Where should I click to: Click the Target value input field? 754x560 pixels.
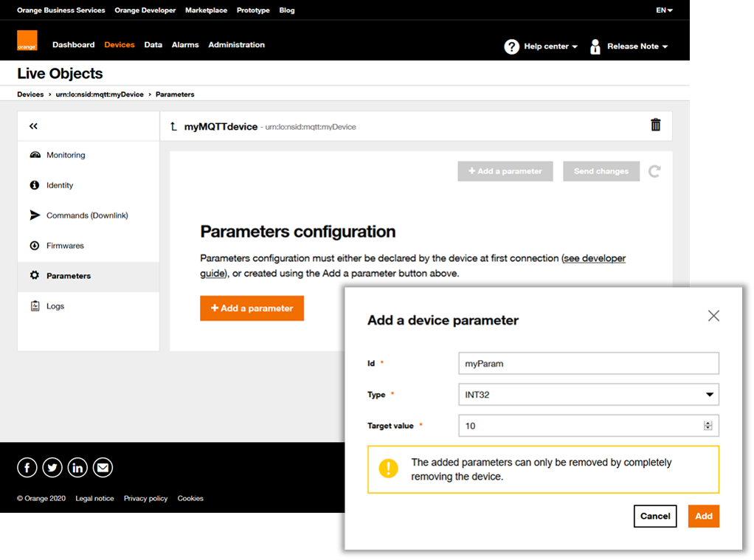click(x=589, y=426)
